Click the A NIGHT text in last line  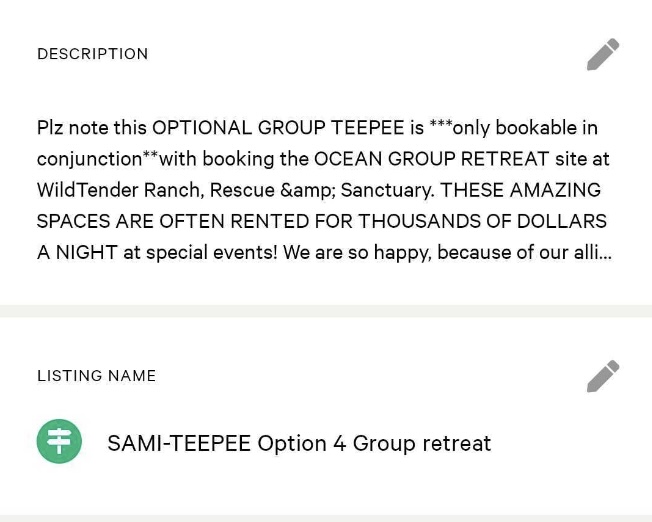(x=77, y=253)
